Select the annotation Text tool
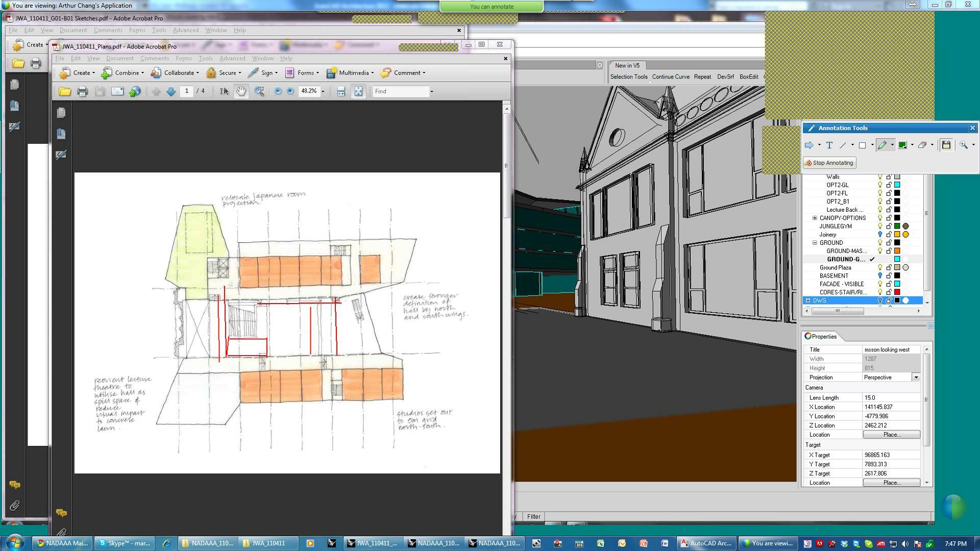The width and height of the screenshot is (980, 551). [x=829, y=145]
